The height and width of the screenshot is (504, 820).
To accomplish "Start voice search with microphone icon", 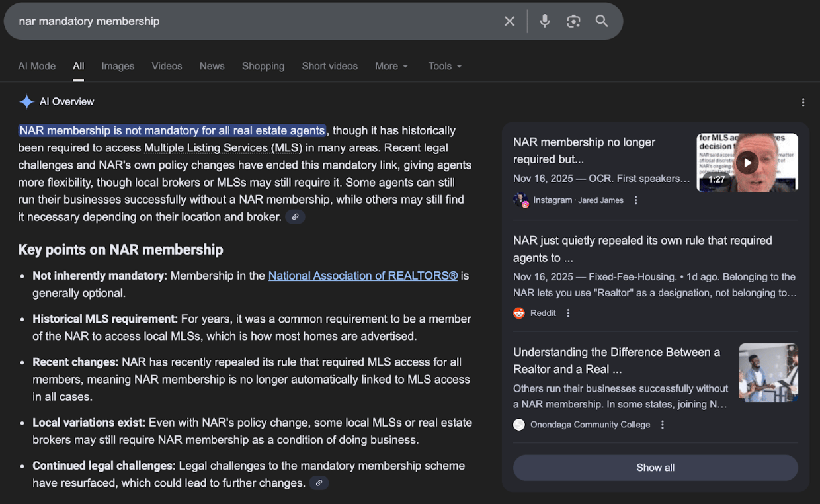I will pyautogui.click(x=545, y=21).
